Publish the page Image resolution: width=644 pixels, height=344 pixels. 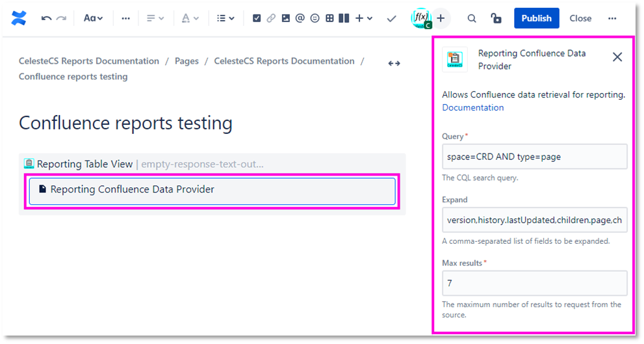[x=536, y=18]
